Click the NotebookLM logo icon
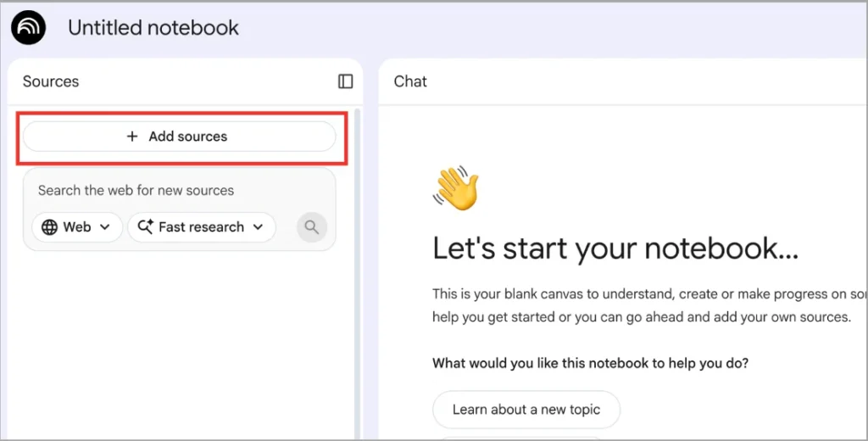This screenshot has width=868, height=441. (28, 27)
